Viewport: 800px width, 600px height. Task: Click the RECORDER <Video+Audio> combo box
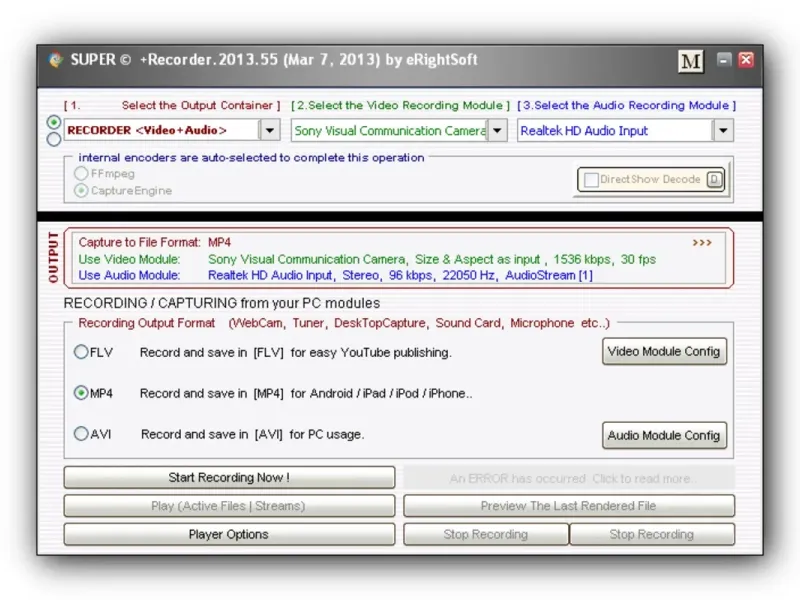tap(172, 131)
